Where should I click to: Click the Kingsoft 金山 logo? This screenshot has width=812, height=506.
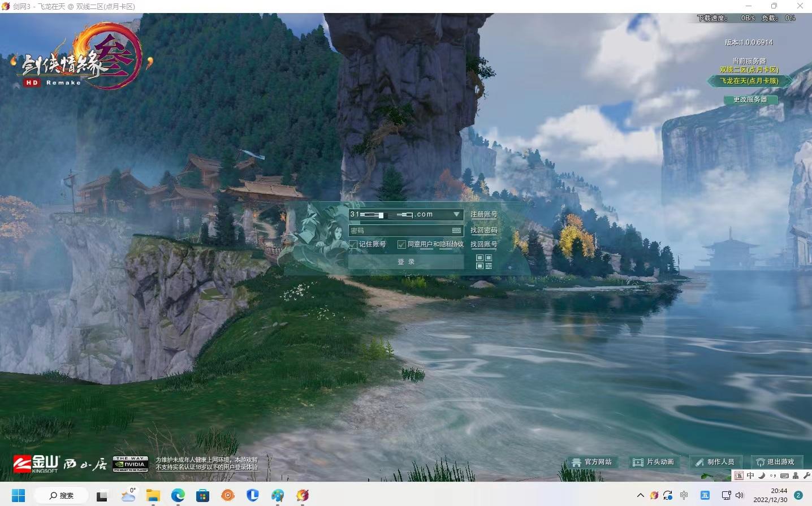(x=36, y=464)
